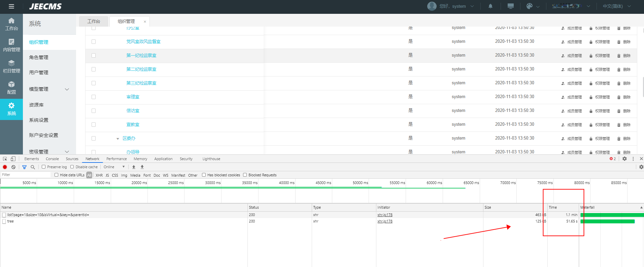Collapse the 区委办 tree node

coord(117,139)
